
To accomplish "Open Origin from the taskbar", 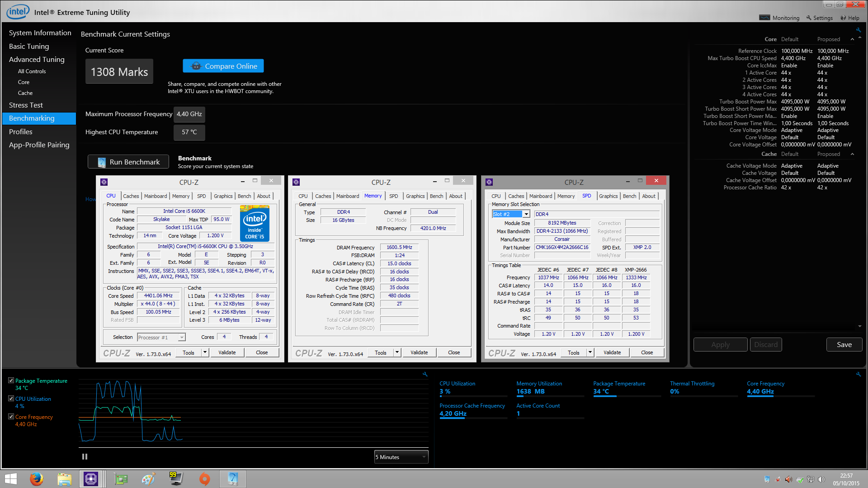I will (x=204, y=479).
